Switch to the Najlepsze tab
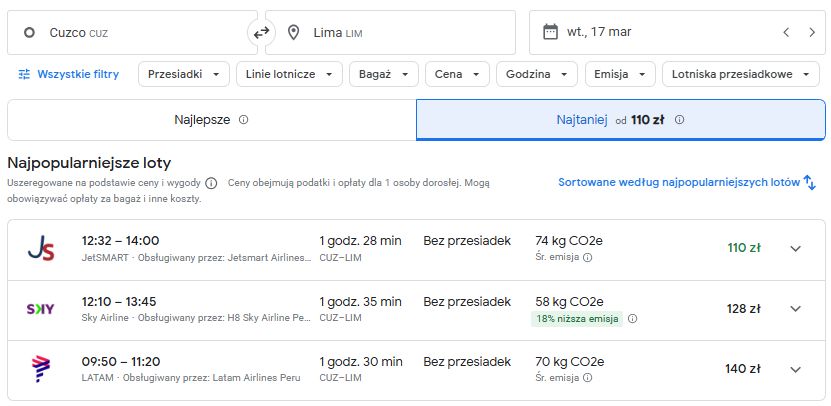The image size is (831, 406). (212, 120)
